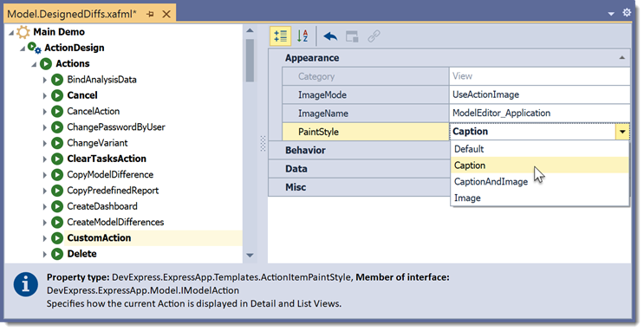Click the CopyPredefinedReport green icon

click(57, 191)
